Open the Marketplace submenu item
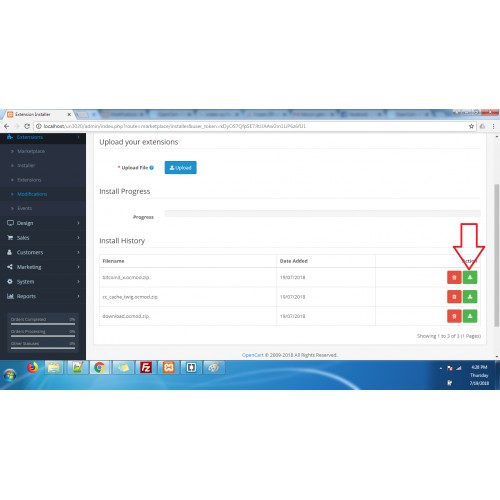The width and height of the screenshot is (500, 500). pos(31,151)
